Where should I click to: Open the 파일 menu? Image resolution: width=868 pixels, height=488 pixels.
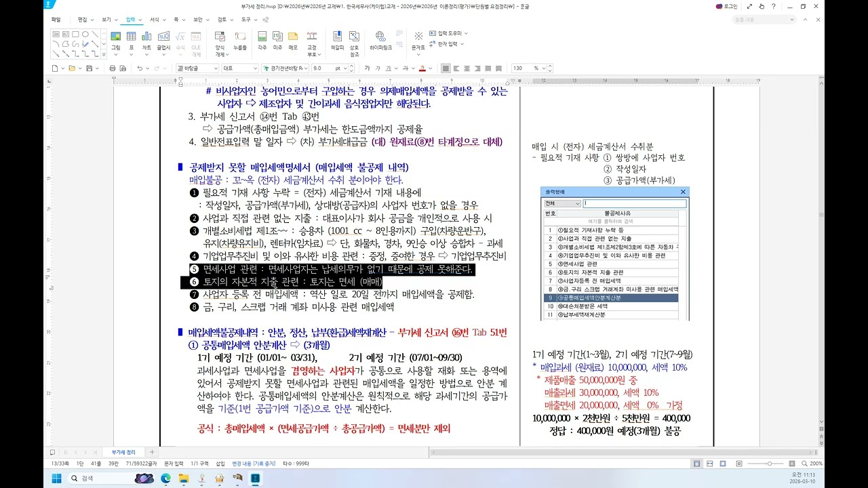56,20
